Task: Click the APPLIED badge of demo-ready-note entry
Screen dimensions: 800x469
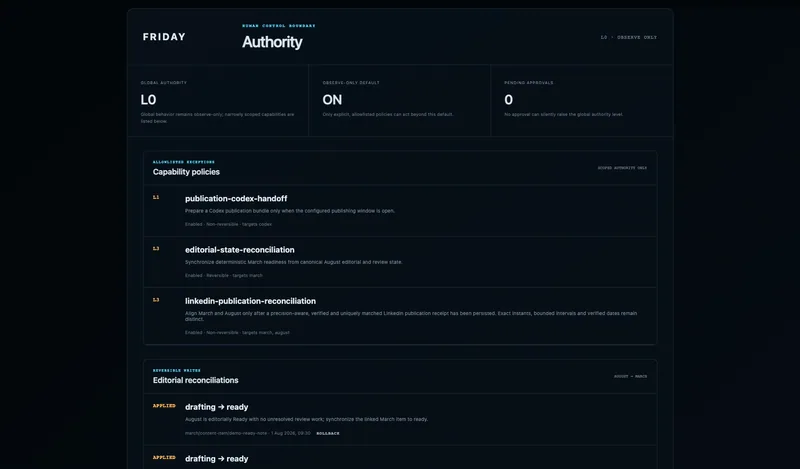Action: click(x=164, y=406)
